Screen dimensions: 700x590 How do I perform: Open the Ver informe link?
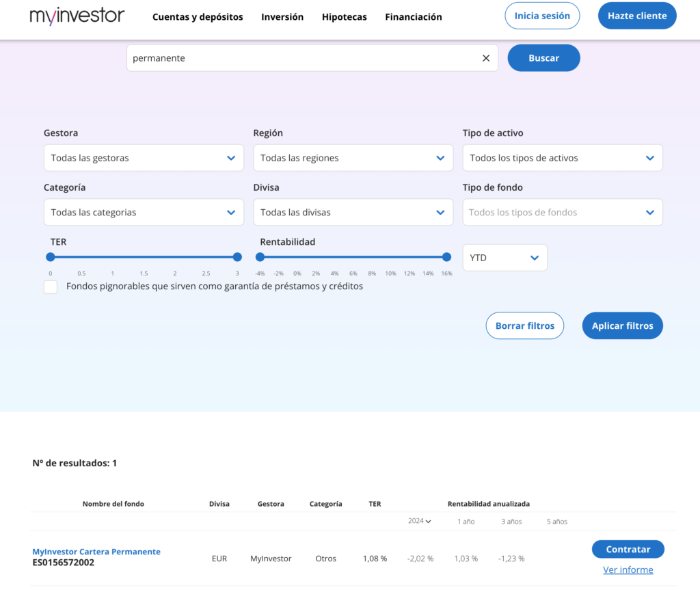[628, 570]
